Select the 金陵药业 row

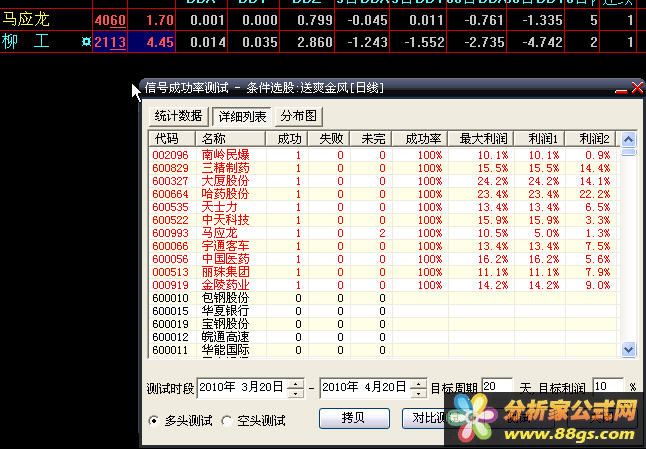(x=383, y=285)
